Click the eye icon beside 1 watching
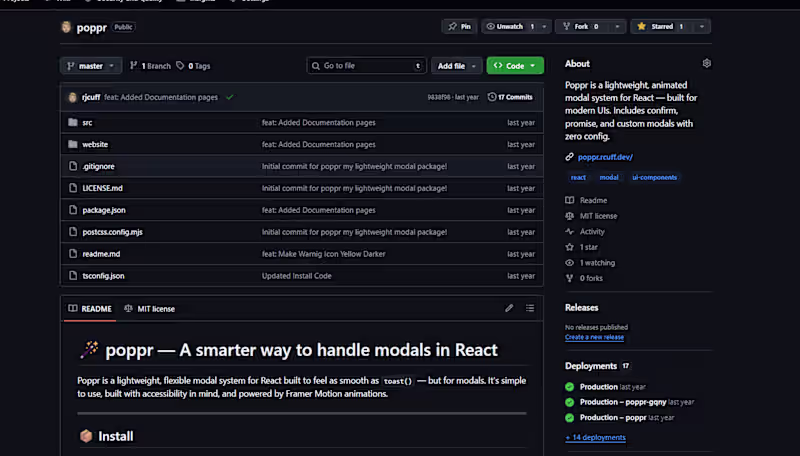 tap(569, 263)
